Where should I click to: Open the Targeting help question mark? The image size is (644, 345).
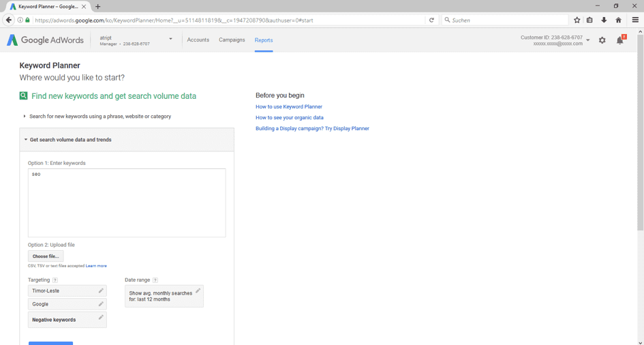click(55, 280)
